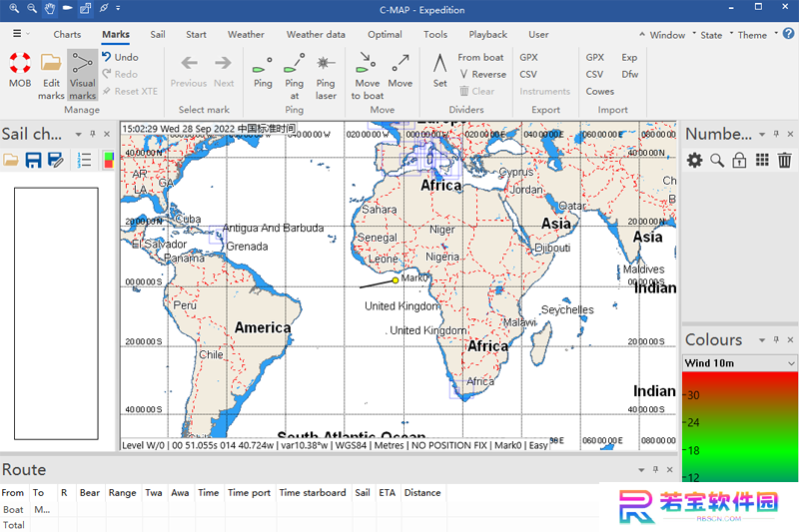799x532 pixels.
Task: Click Move to boat icon
Action: (367, 63)
